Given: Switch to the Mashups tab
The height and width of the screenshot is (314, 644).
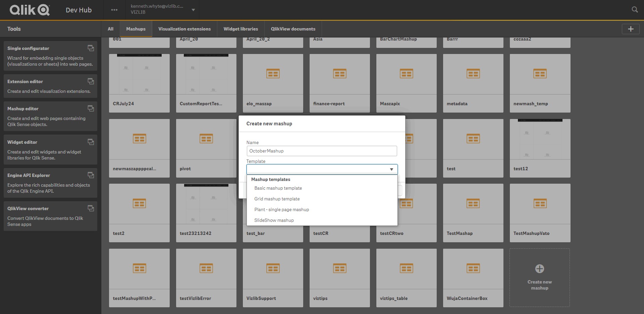Looking at the screenshot, I should click(x=136, y=29).
